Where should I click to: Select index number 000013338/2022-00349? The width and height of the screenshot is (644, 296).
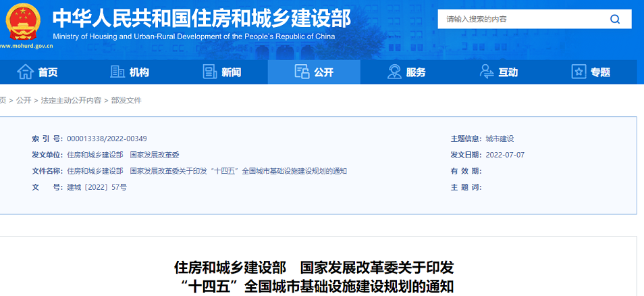(x=107, y=139)
